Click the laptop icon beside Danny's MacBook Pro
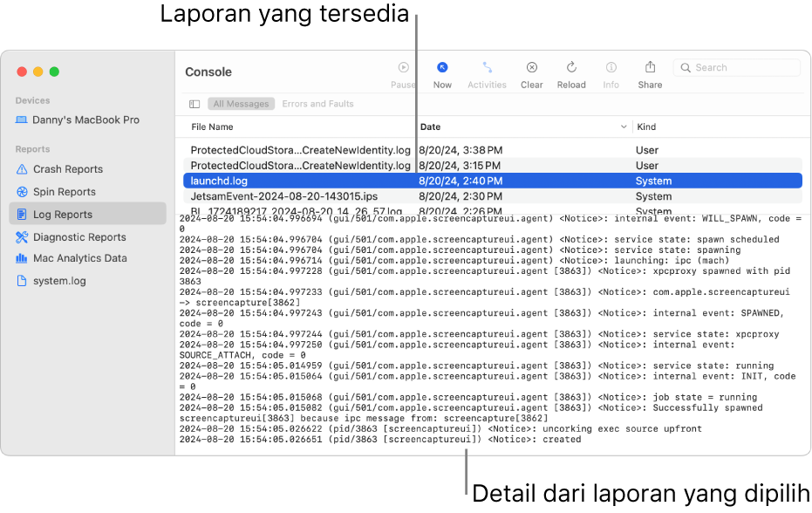Image resolution: width=812 pixels, height=513 pixels. [21, 120]
